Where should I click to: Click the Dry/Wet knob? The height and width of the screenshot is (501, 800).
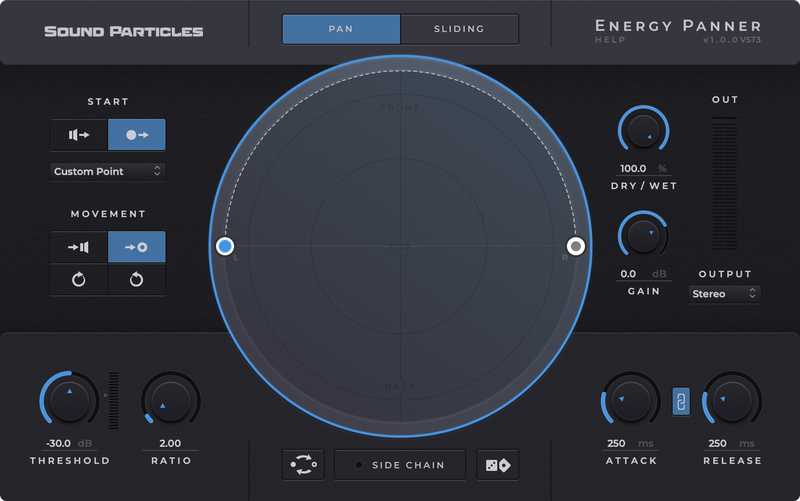pyautogui.click(x=644, y=131)
